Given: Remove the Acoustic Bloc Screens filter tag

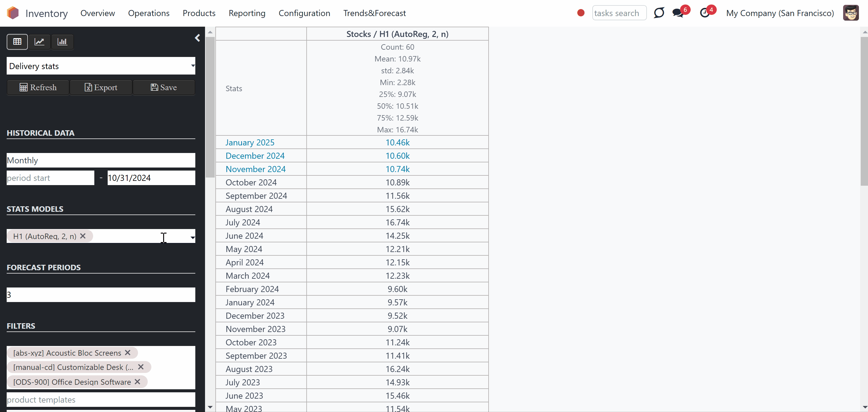Looking at the screenshot, I should point(128,352).
